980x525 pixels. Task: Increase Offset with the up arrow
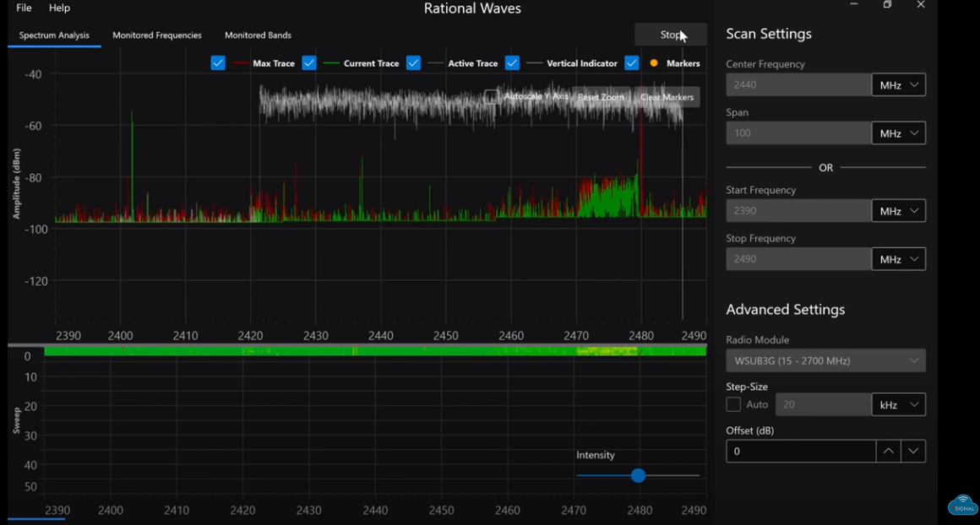pos(888,452)
